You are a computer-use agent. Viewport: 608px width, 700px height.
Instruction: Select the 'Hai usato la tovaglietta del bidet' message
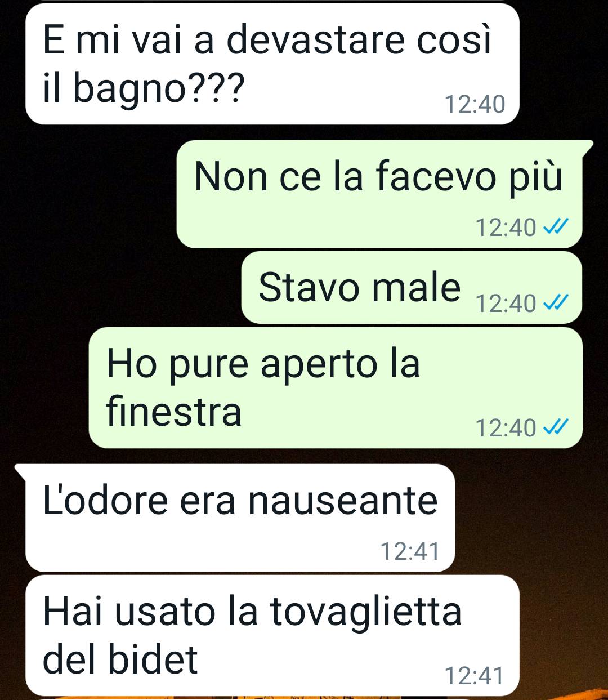272,635
